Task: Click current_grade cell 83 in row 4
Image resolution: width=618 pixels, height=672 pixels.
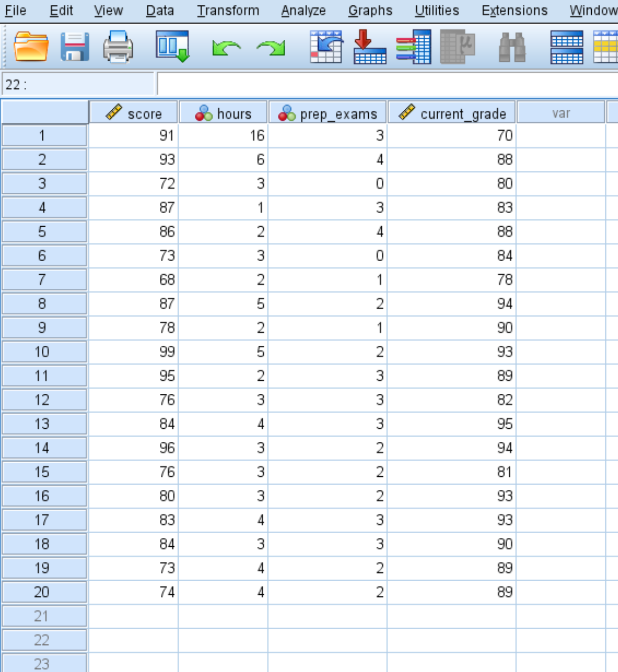Action: pyautogui.click(x=452, y=207)
